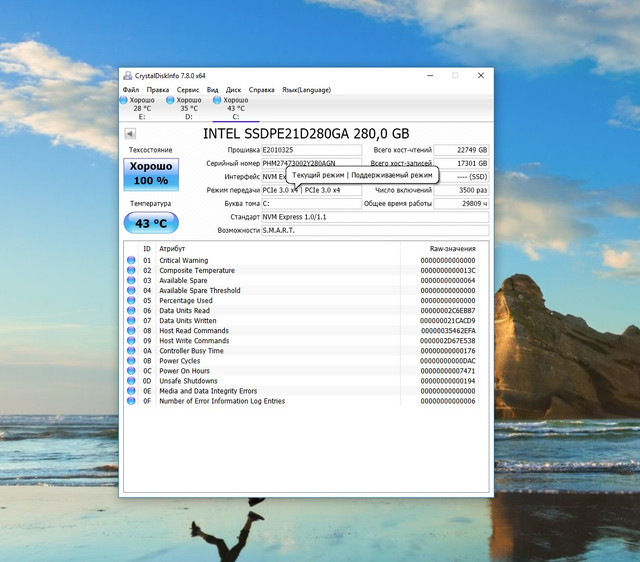Click status circle of Power Cycles row
640x562 pixels.
[131, 361]
